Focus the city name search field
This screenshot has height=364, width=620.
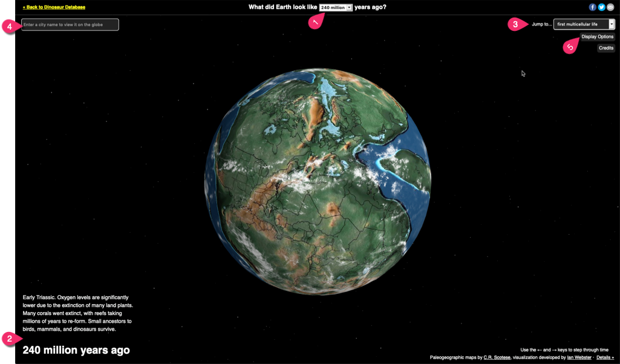pyautogui.click(x=70, y=25)
